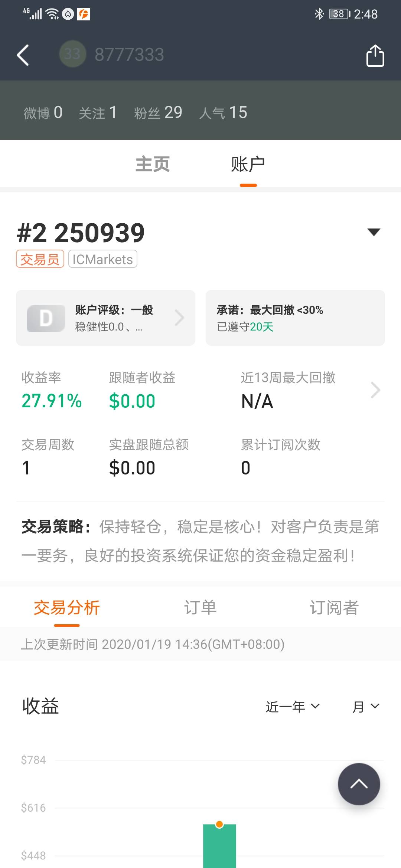Switch to the 订阅者 tab
The width and height of the screenshot is (401, 868).
pyautogui.click(x=334, y=608)
